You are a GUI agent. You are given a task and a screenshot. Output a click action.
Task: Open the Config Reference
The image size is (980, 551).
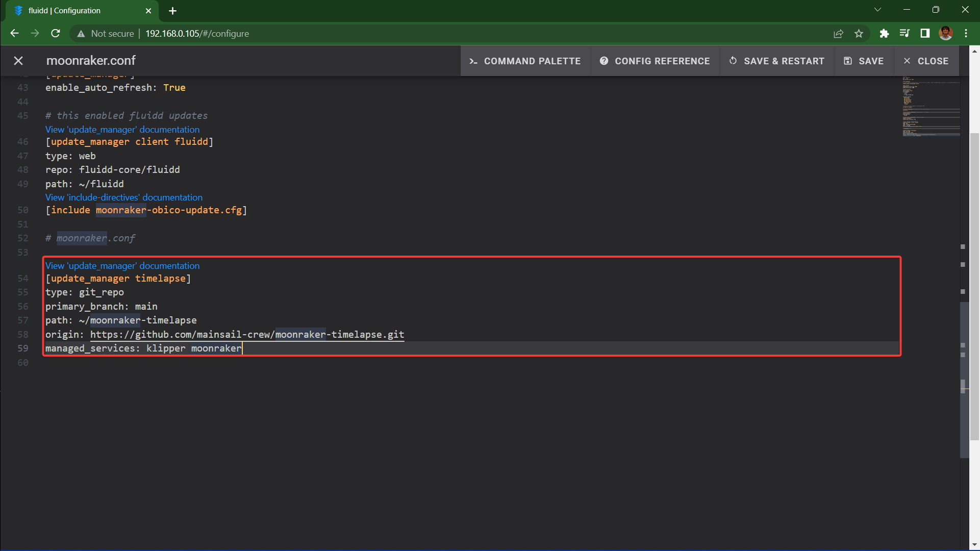click(x=655, y=61)
